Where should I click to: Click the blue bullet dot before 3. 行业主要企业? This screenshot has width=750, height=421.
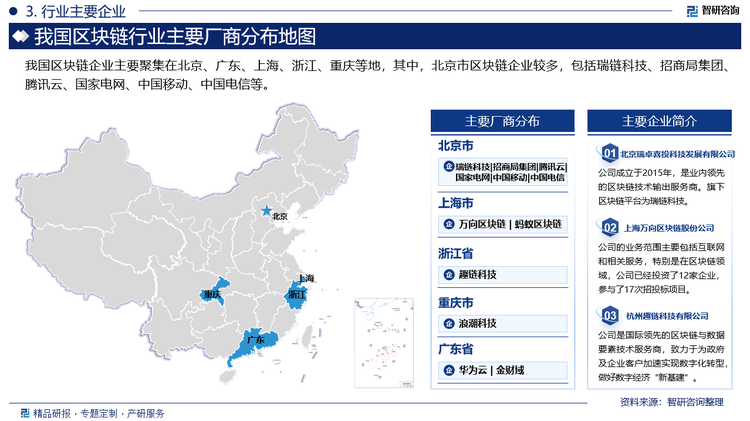(13, 11)
